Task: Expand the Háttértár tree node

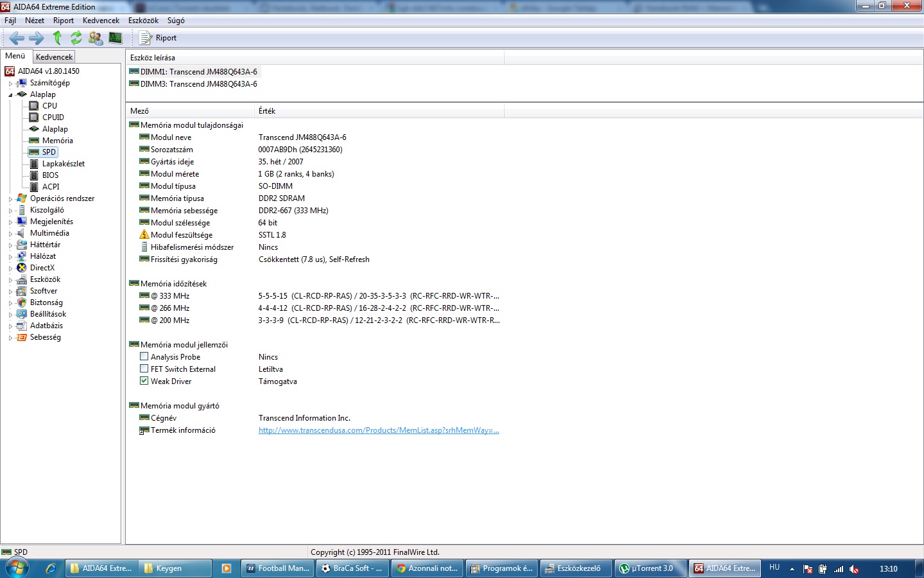Action: tap(10, 245)
